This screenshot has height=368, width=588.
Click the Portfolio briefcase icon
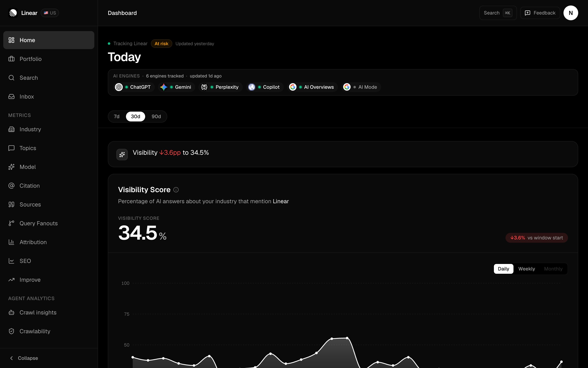[11, 59]
